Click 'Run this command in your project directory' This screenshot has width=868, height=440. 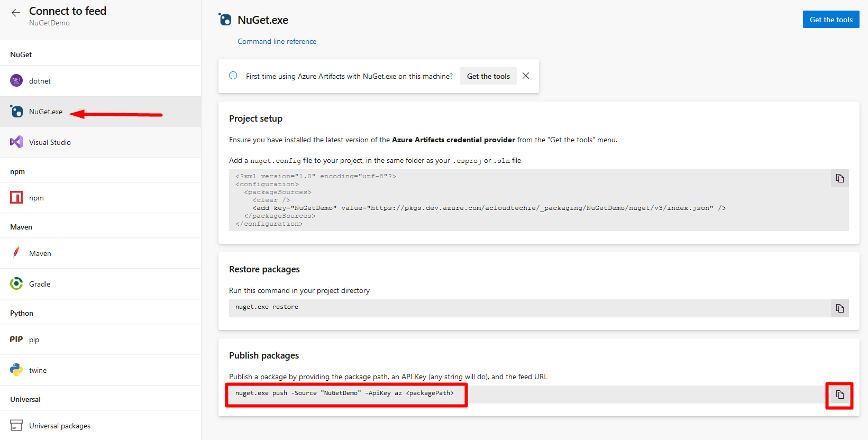[x=299, y=290]
